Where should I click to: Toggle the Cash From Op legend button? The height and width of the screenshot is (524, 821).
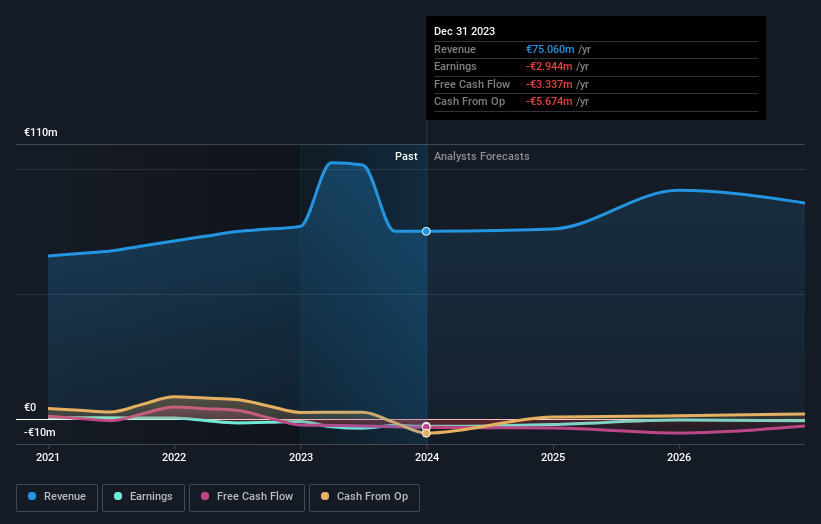click(364, 497)
